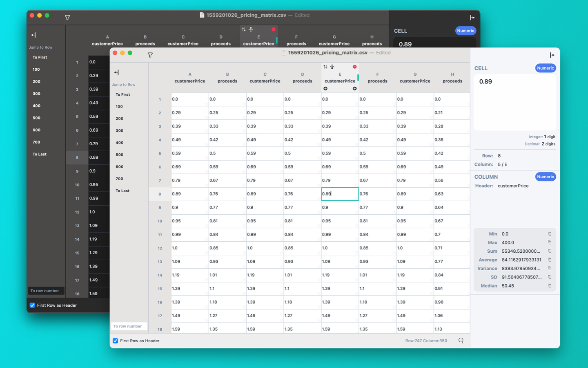Viewport: 588px width, 368px height.
Task: Click the 1.06 cell in column H
Action: click(452, 316)
